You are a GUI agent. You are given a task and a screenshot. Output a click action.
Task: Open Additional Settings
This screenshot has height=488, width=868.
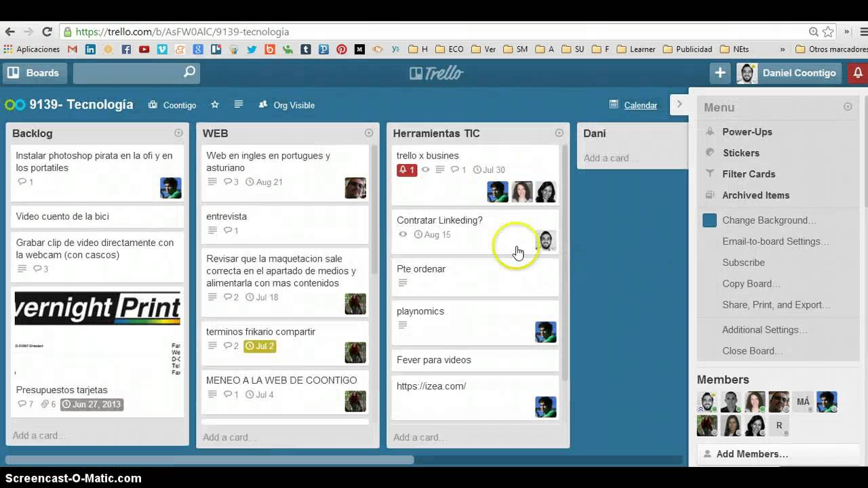click(x=764, y=329)
